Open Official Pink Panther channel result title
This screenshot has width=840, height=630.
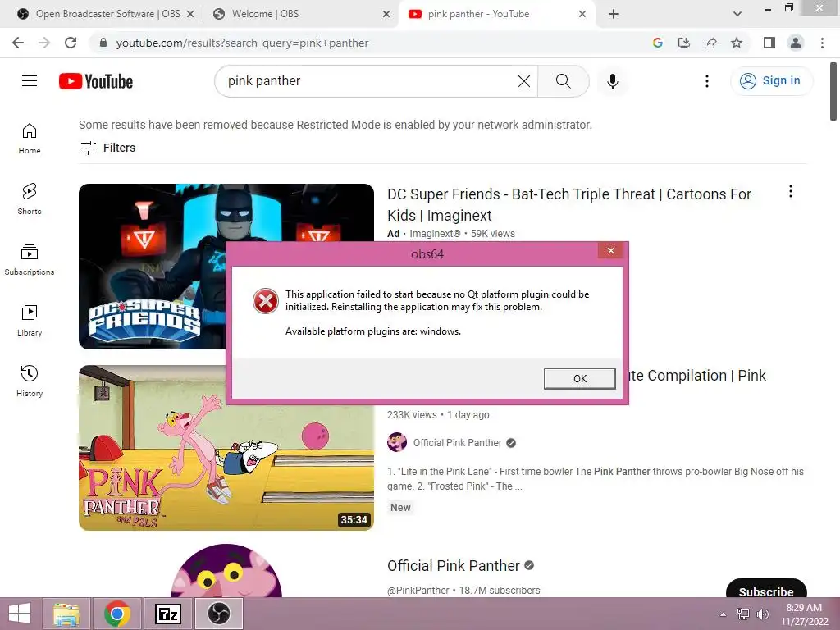click(453, 566)
